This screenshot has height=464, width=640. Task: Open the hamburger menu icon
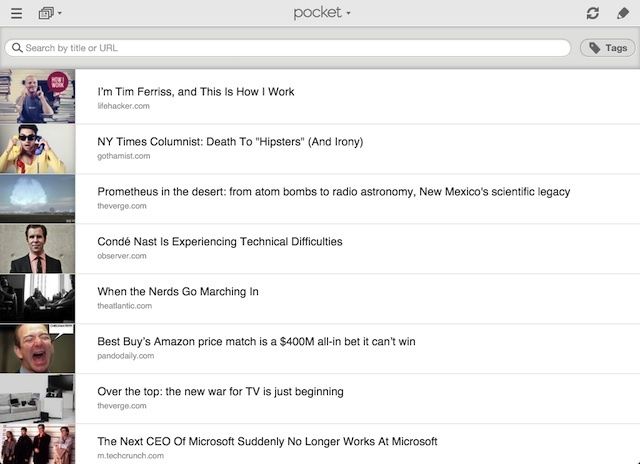click(x=16, y=13)
